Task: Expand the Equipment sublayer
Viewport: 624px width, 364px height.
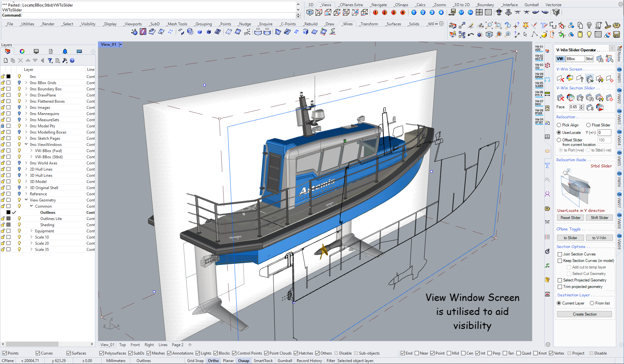Action: [x=32, y=231]
